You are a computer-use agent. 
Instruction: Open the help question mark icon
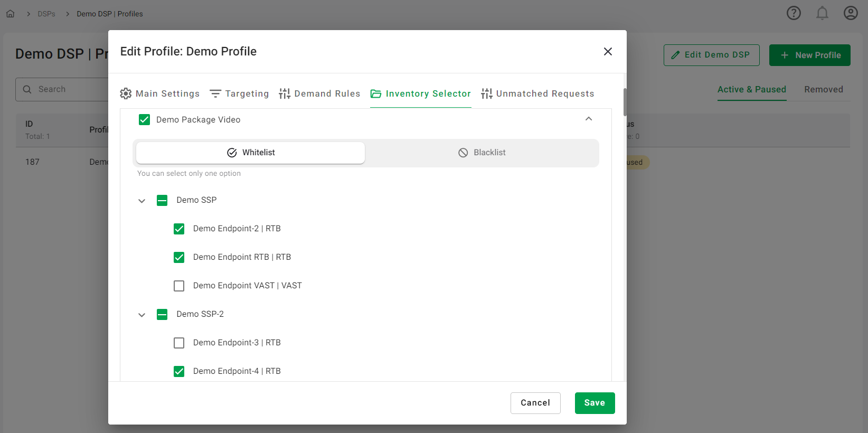[x=794, y=13]
